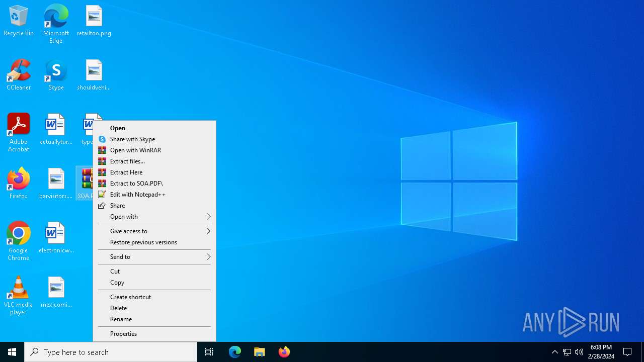This screenshot has width=644, height=362.
Task: Open the notification center icon
Action: point(628,352)
